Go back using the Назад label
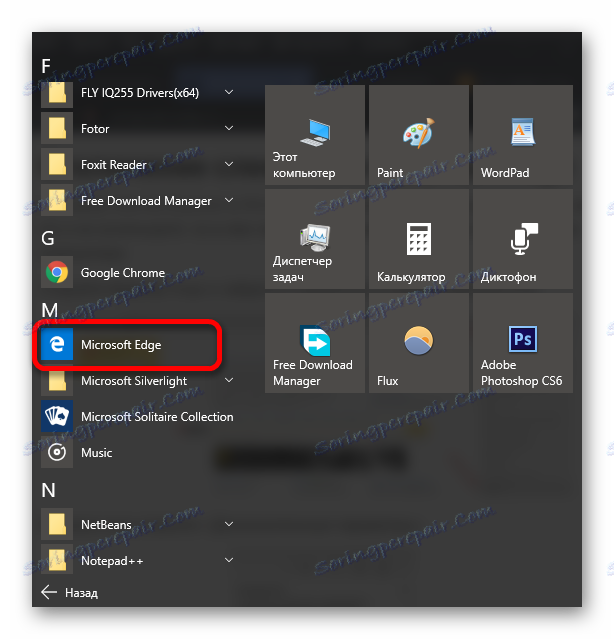This screenshot has width=614, height=639. pyautogui.click(x=81, y=593)
